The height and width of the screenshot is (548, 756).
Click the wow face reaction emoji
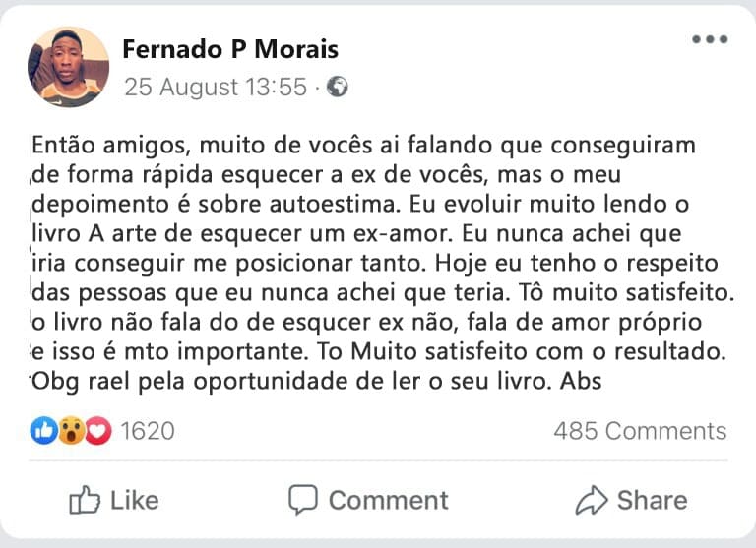71,430
